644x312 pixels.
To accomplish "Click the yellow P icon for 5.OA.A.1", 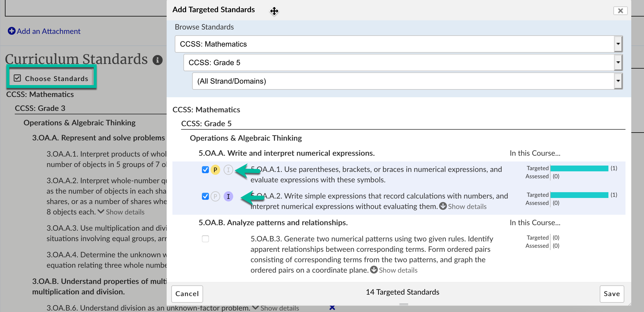I will 215,170.
